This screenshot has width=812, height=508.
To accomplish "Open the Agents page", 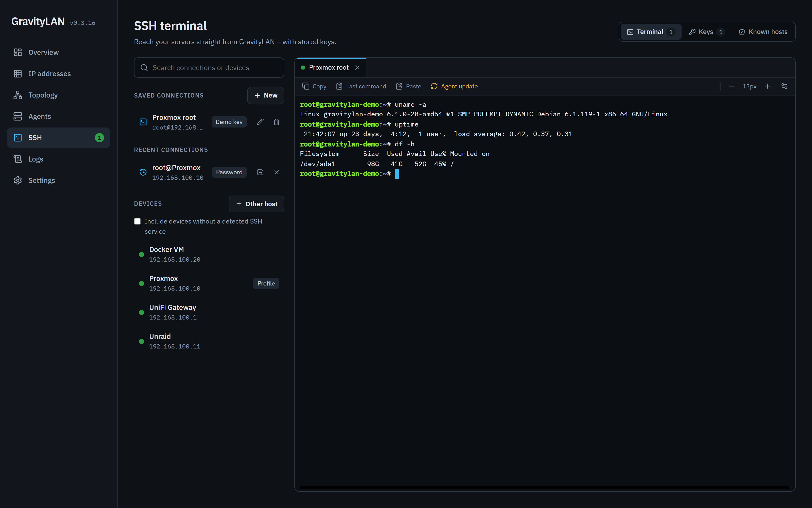I will 58,116.
